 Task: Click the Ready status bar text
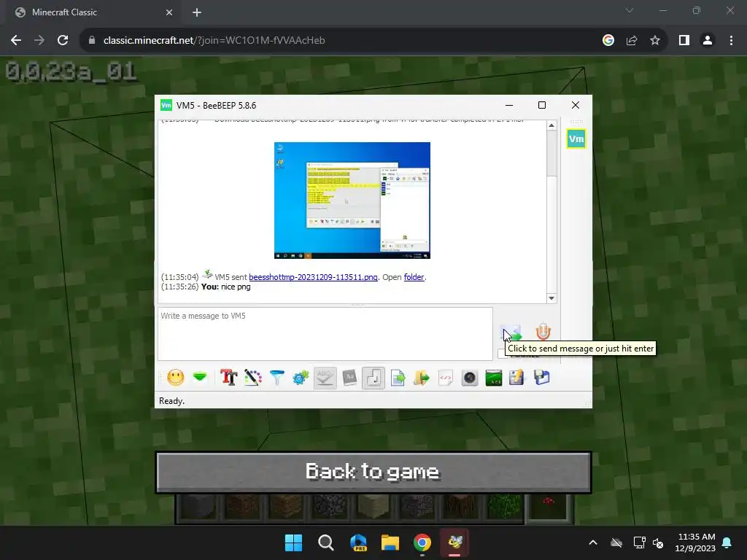(171, 401)
